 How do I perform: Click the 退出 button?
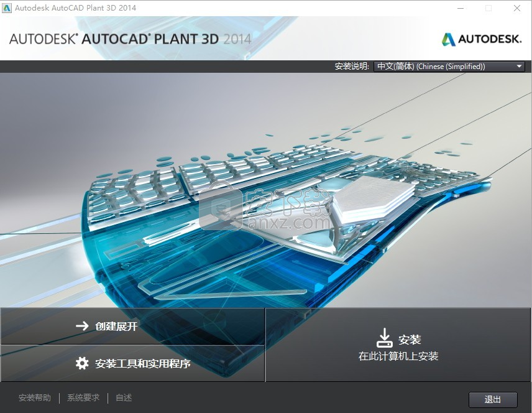[x=493, y=399]
